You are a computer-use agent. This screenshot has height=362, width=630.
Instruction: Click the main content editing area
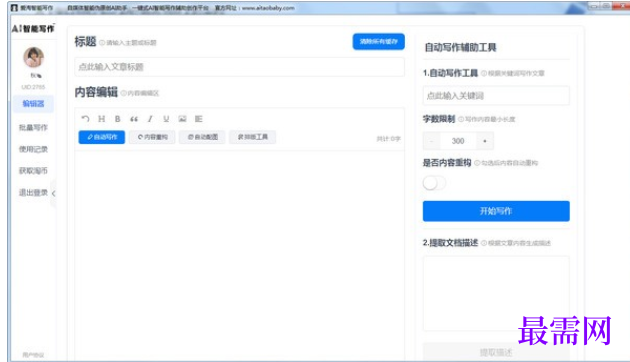click(x=239, y=255)
